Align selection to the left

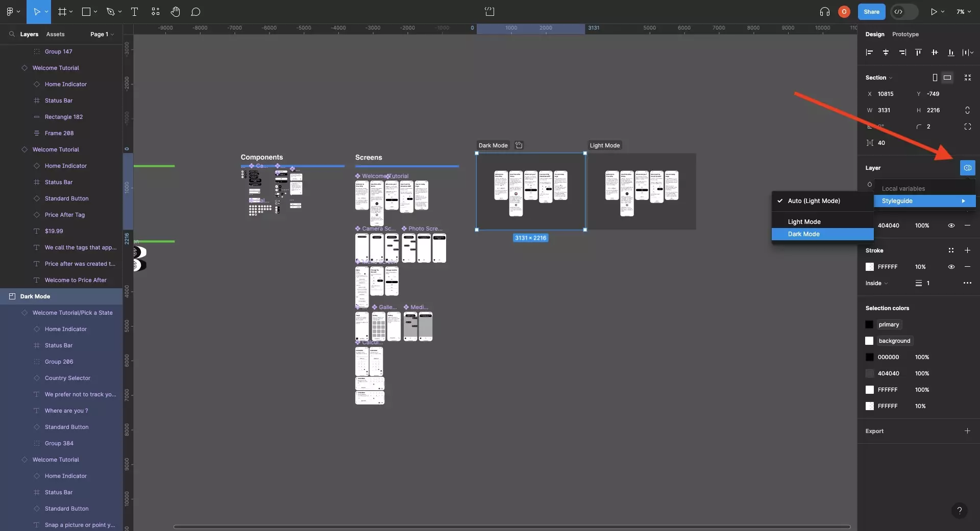coord(869,52)
